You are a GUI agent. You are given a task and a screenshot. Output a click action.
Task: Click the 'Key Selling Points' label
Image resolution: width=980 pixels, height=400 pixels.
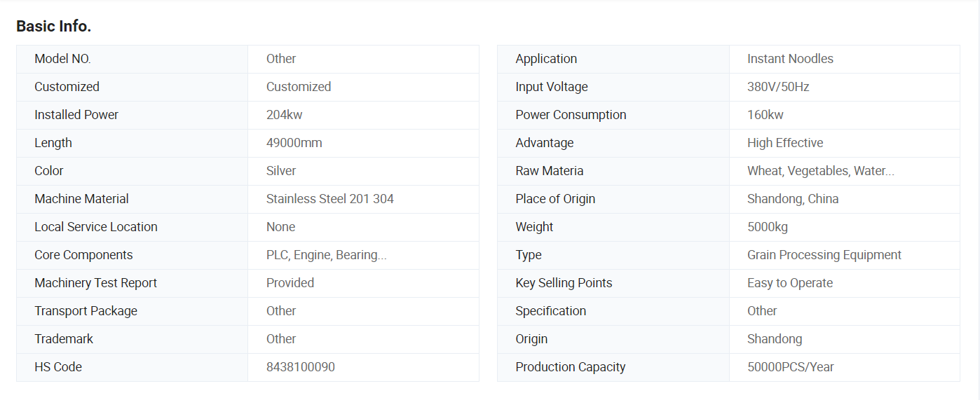point(564,283)
